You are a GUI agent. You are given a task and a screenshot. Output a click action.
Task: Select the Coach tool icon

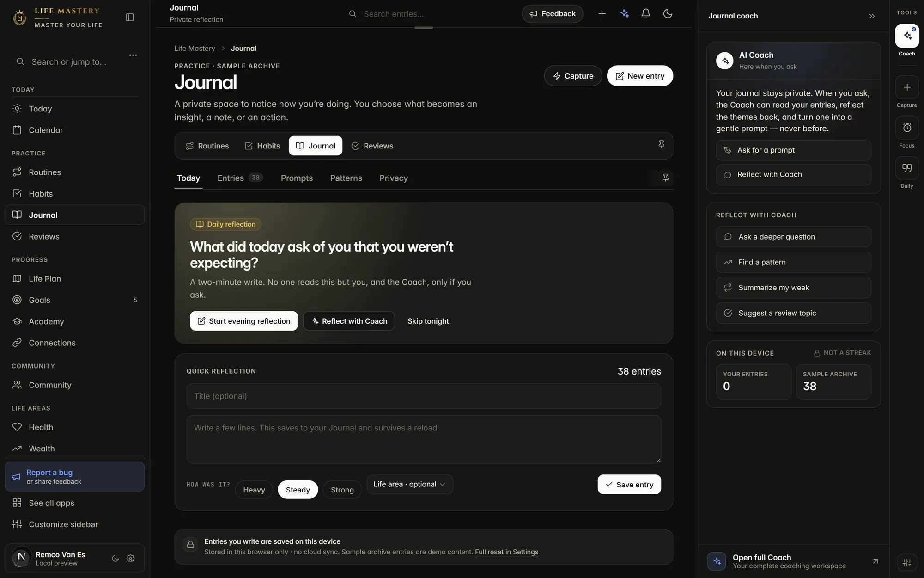tap(907, 36)
